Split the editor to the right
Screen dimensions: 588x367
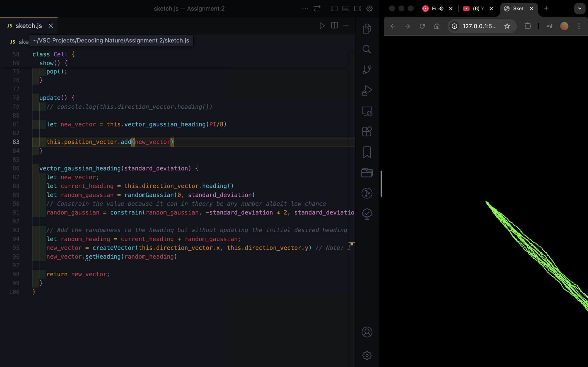334,25
